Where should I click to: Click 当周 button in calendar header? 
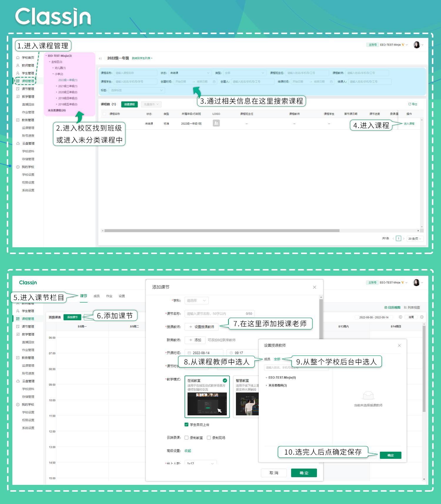click(411, 317)
